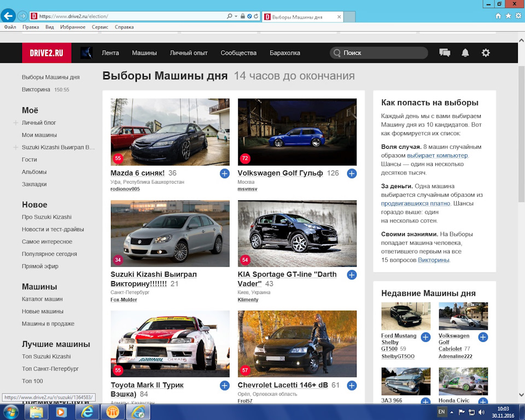Go to Лента in the site navigation

pyautogui.click(x=110, y=53)
